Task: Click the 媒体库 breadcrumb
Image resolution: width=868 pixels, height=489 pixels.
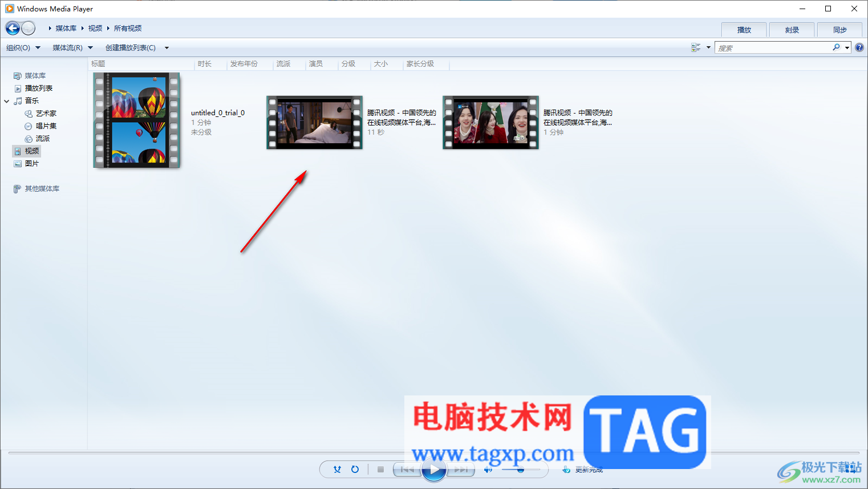Action: pyautogui.click(x=66, y=28)
